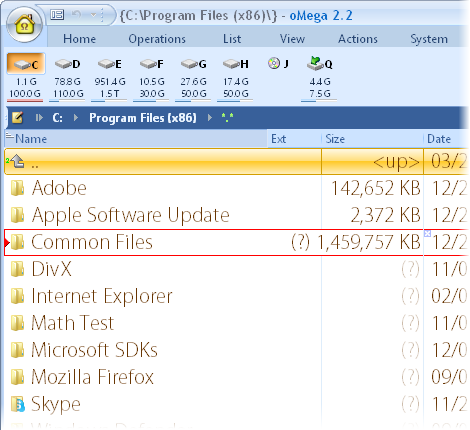
Task: Open the oMega home orb button
Action: pyautogui.click(x=24, y=26)
